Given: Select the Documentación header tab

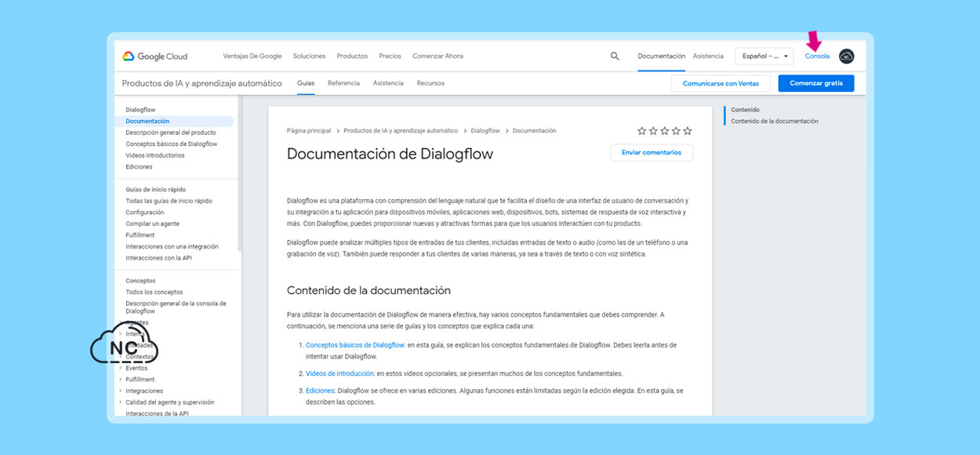Looking at the screenshot, I should [x=662, y=56].
